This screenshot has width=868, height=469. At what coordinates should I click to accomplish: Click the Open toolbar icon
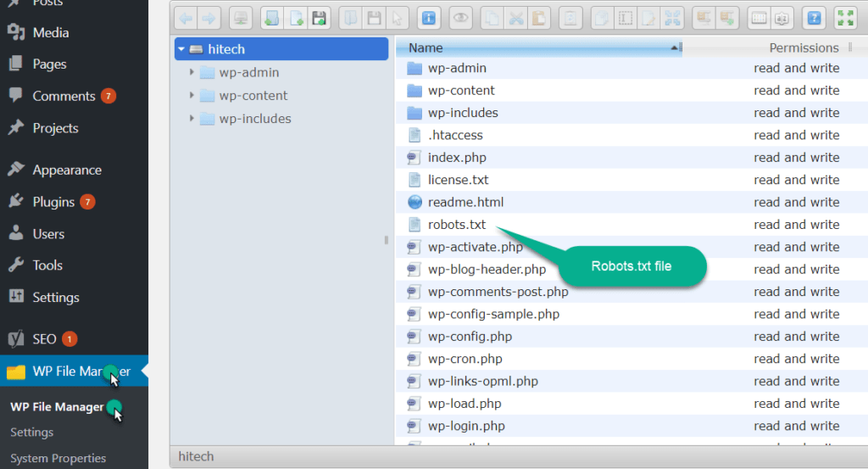(x=351, y=19)
